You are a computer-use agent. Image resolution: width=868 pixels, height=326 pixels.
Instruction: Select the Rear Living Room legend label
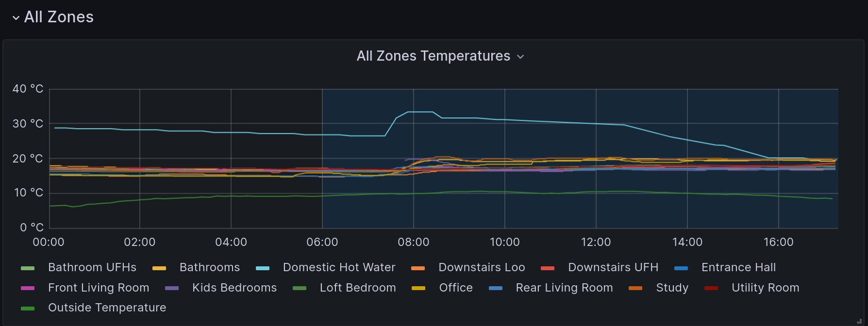click(x=564, y=288)
